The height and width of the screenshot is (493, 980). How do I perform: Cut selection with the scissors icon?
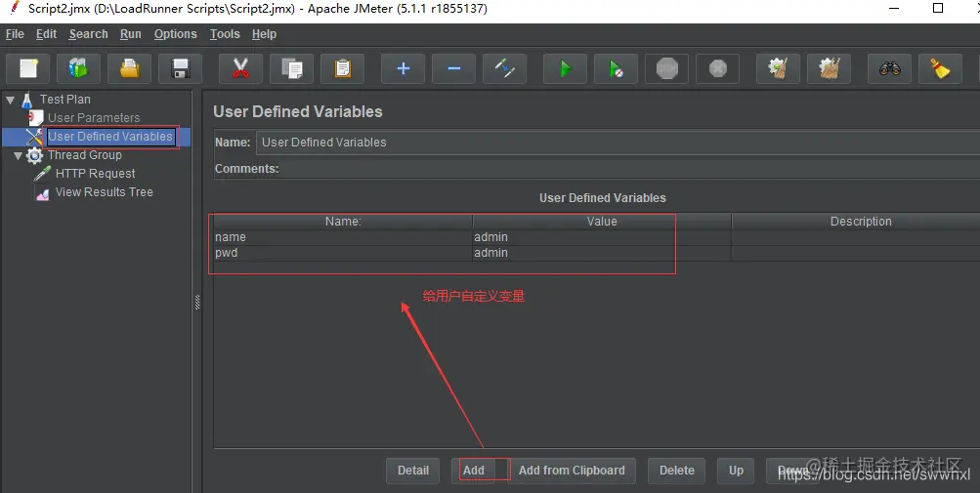click(240, 68)
